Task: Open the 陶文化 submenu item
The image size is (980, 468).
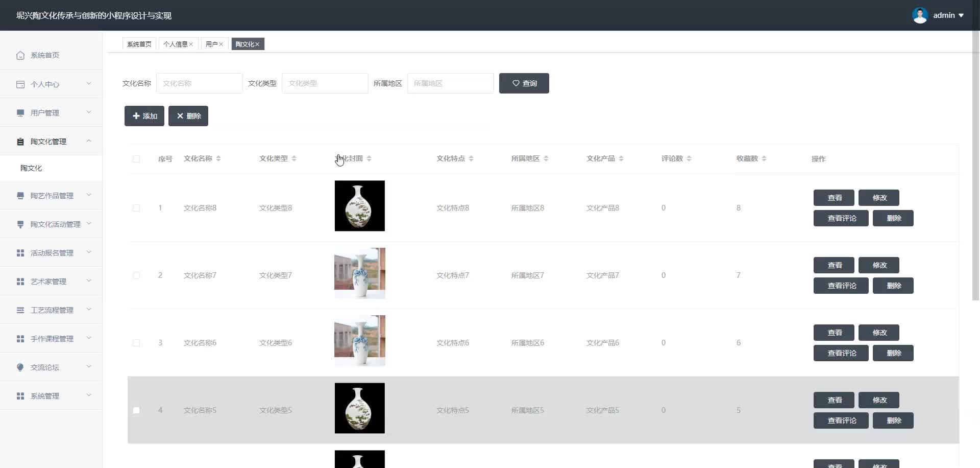Action: click(51, 168)
